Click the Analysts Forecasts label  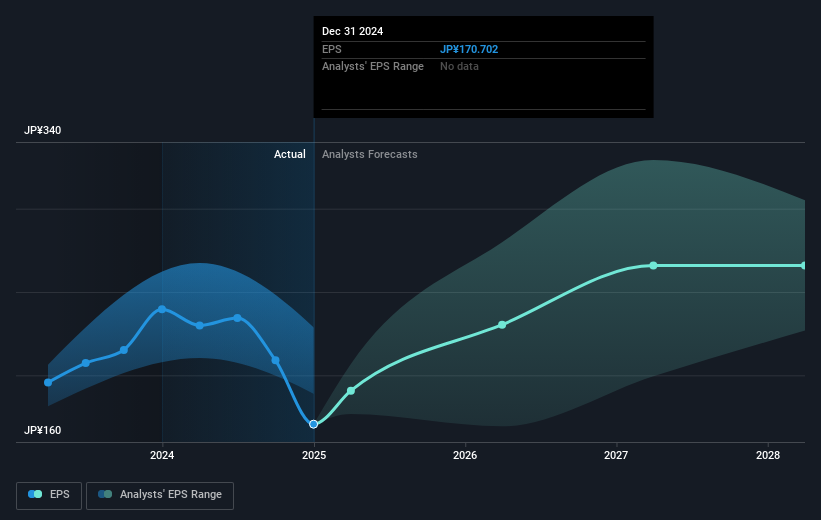pyautogui.click(x=370, y=154)
